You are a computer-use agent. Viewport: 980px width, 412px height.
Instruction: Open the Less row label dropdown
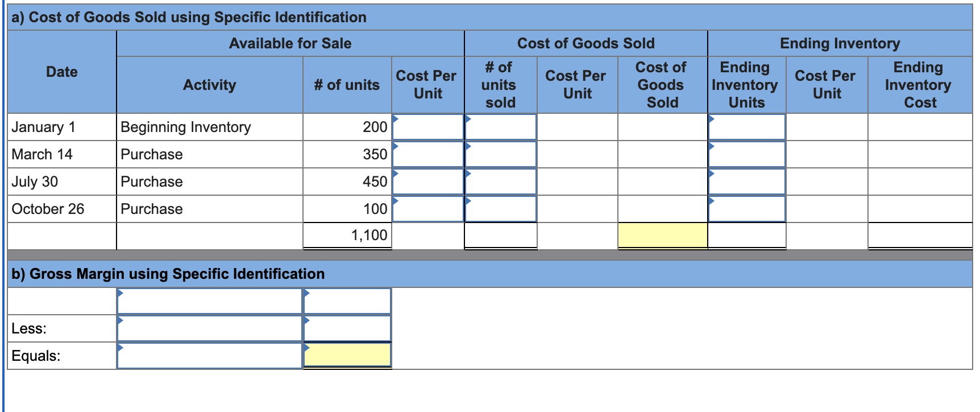tap(210, 328)
